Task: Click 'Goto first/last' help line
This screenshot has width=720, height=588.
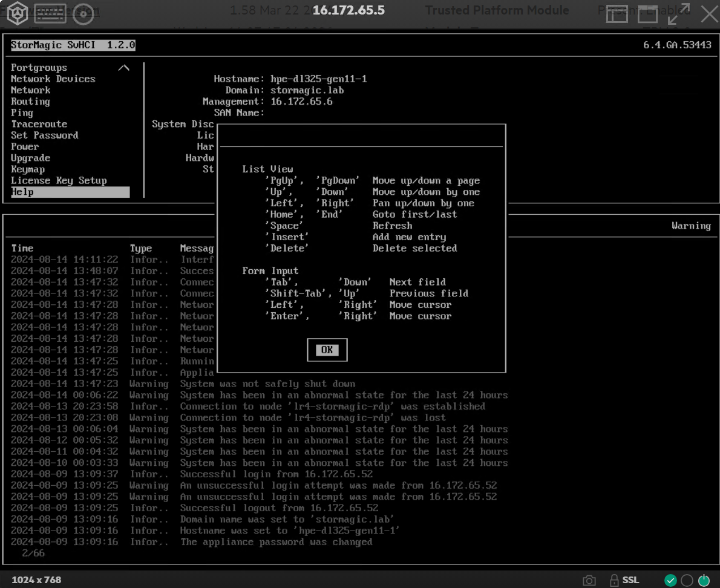Action: click(x=414, y=214)
